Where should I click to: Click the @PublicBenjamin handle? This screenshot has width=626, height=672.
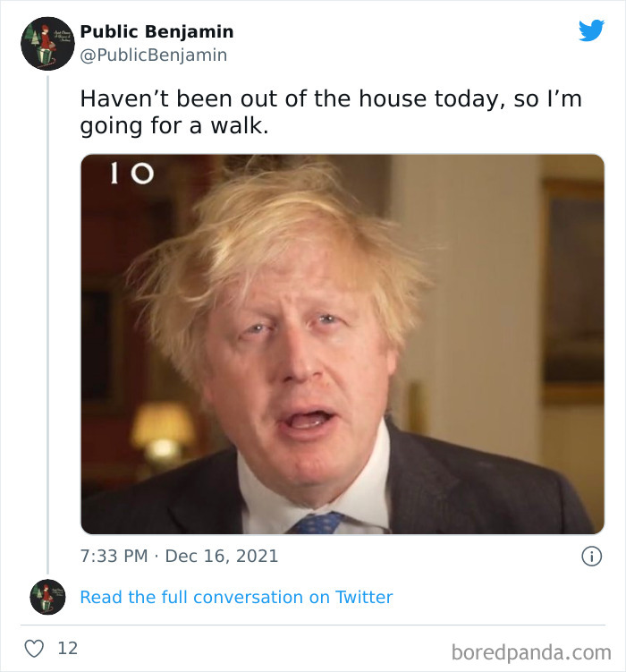[153, 55]
